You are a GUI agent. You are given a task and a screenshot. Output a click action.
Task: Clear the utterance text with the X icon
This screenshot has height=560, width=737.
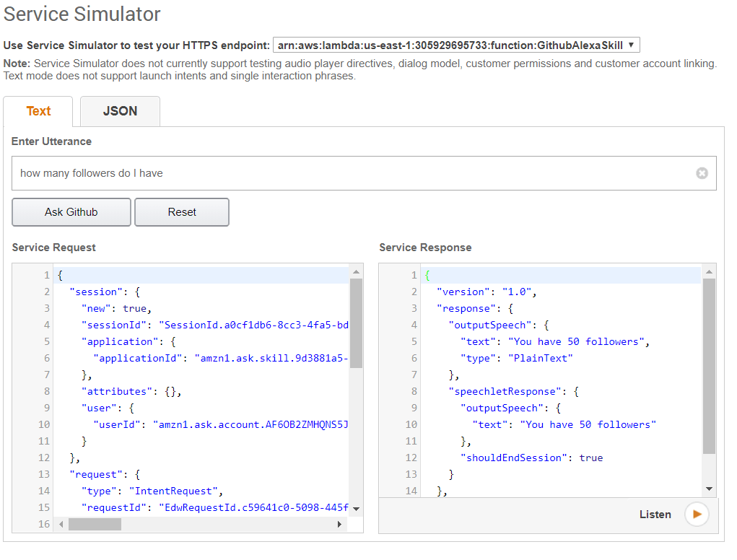pyautogui.click(x=702, y=173)
